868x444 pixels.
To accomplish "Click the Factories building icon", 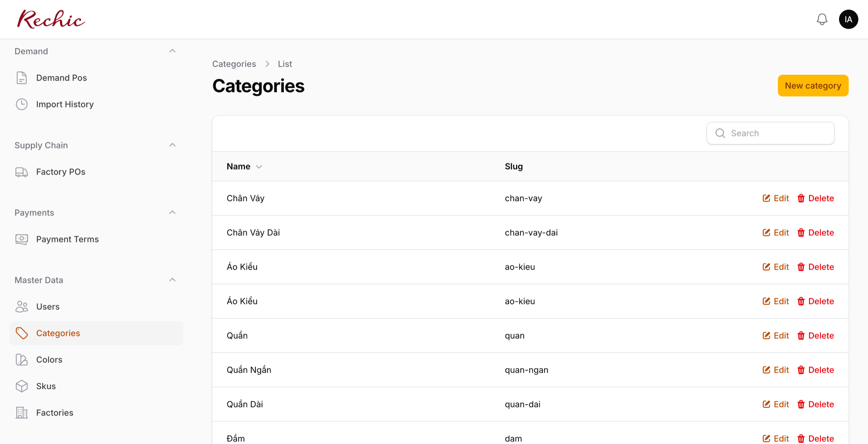I will (22, 413).
